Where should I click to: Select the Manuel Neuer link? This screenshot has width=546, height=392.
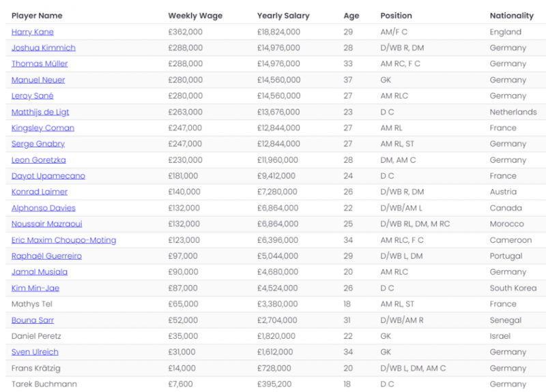click(38, 80)
